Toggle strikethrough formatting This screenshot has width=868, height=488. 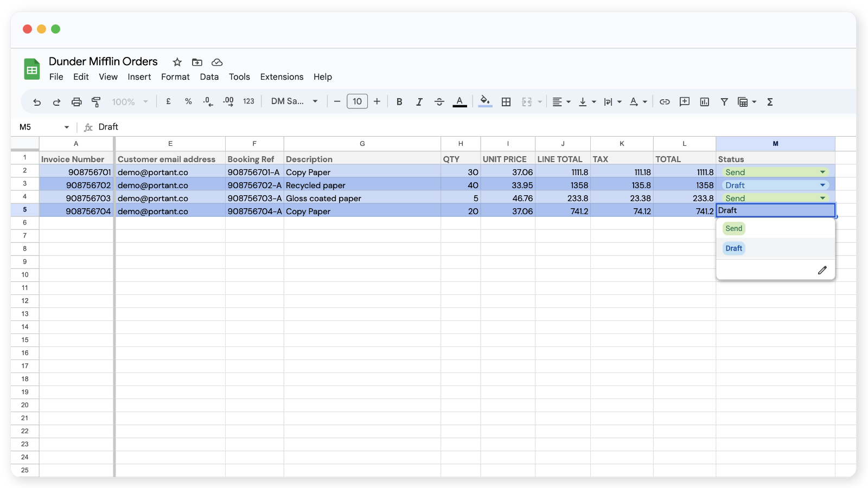tap(439, 102)
